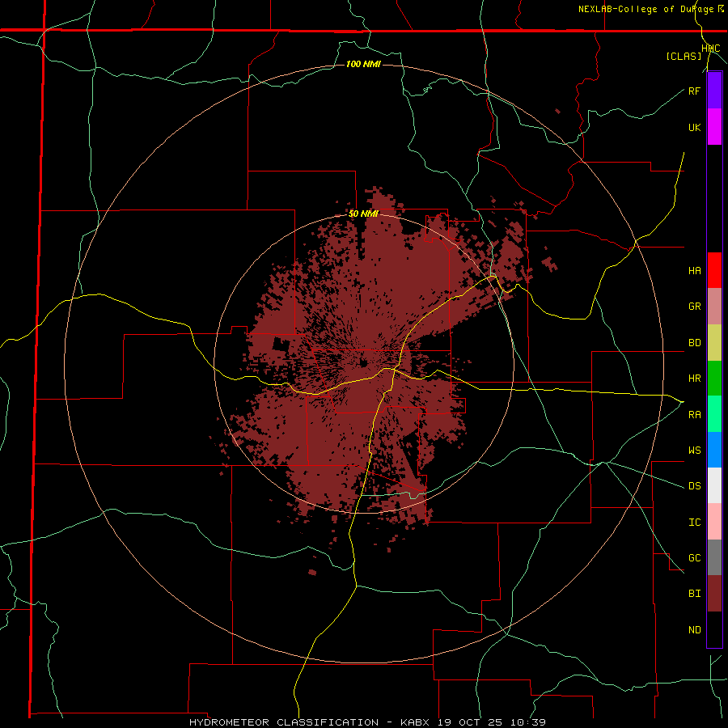
Task: Click the HYDROMETEOR CLASSIFICATION title text
Action: click(x=284, y=722)
